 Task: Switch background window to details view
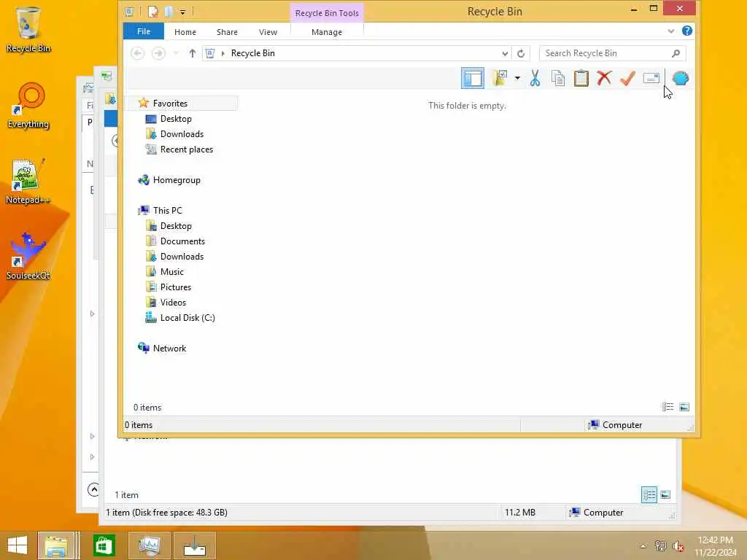point(649,495)
